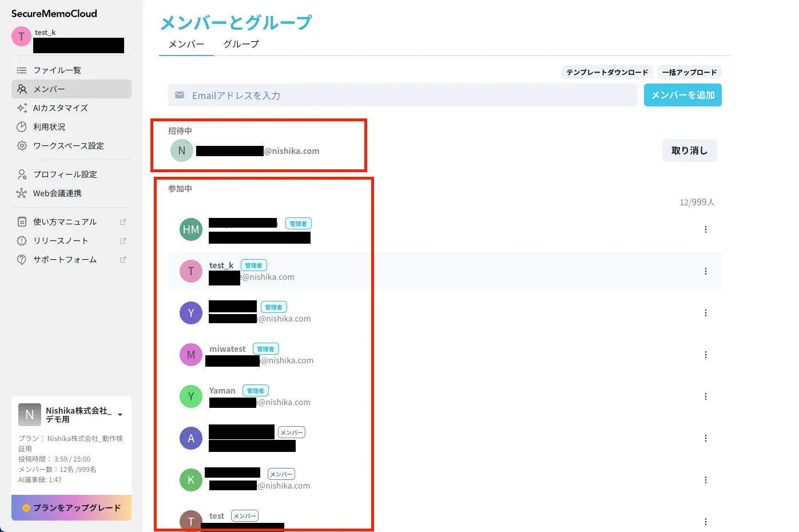The height and width of the screenshot is (532, 799).
Task: Open options menu for test_k member
Action: click(x=705, y=271)
